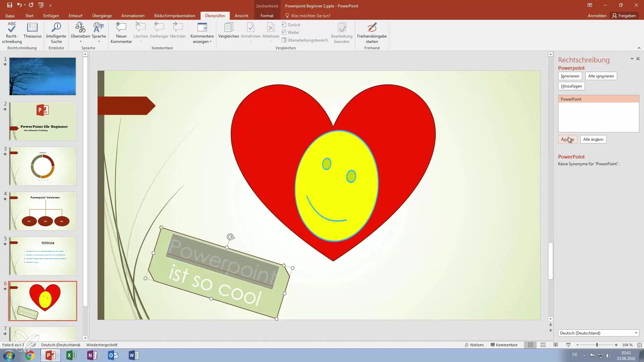644x362 pixels.
Task: Open Rechtschreibung pane options arrow
Action: click(632, 59)
